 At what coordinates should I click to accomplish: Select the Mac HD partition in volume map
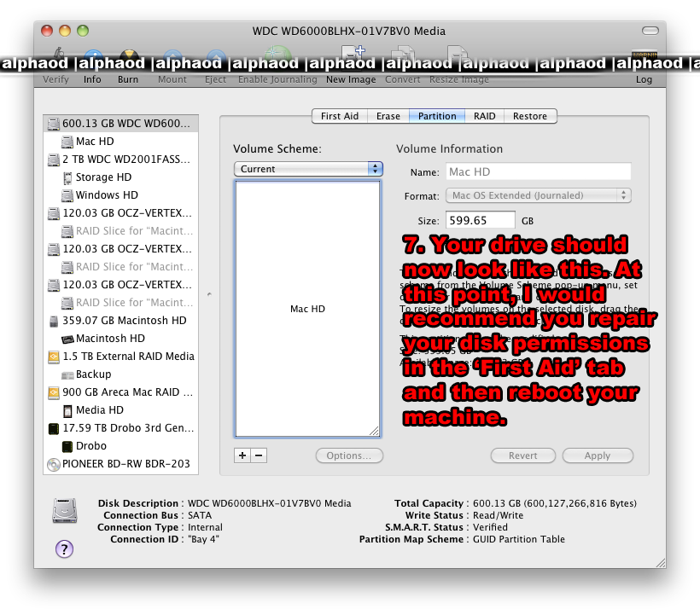[x=307, y=309]
